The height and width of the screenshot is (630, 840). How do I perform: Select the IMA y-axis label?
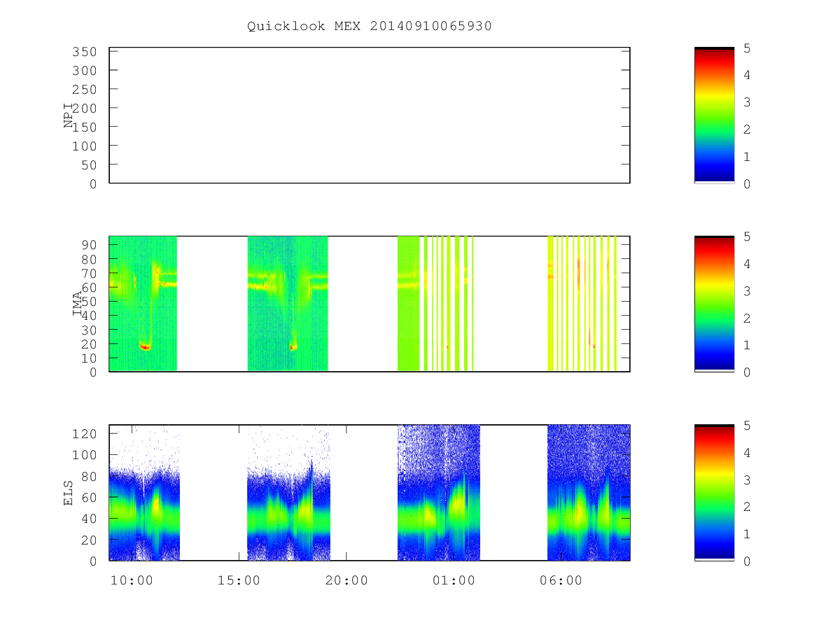(78, 304)
